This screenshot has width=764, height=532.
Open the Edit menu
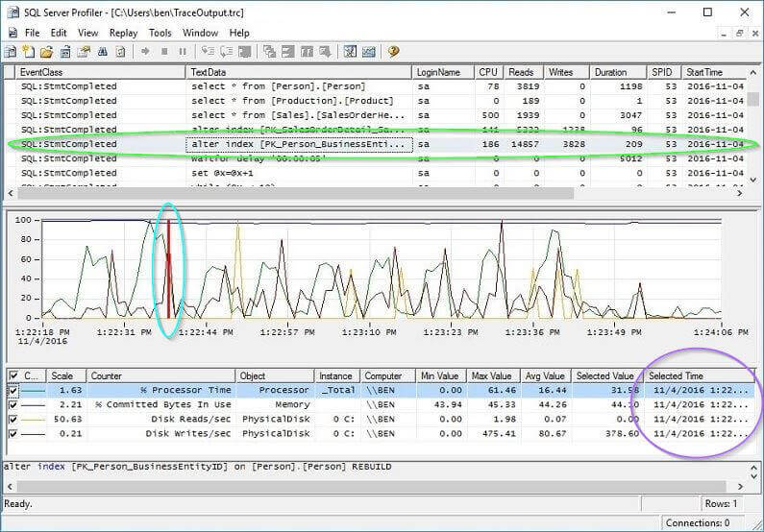59,33
